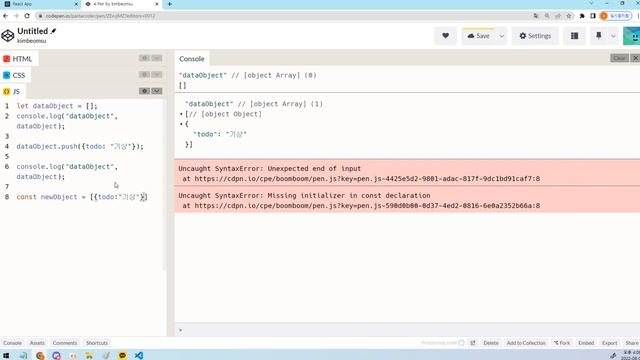The width and height of the screenshot is (640, 360).
Task: Open Assets from the footer
Action: click(x=37, y=343)
